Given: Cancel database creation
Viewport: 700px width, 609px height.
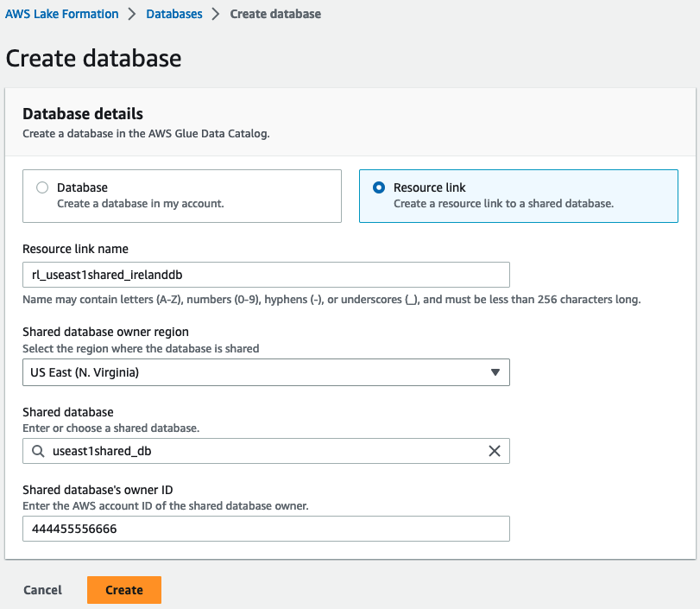Looking at the screenshot, I should [43, 590].
